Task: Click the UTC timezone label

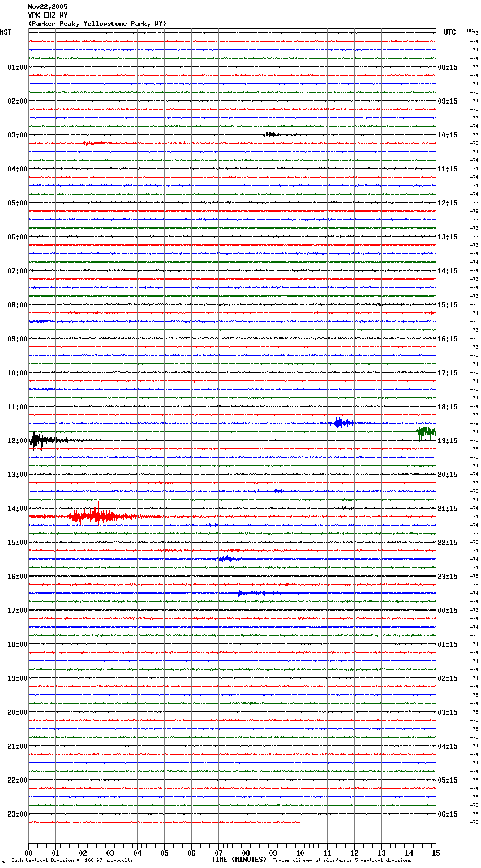Action: (x=450, y=32)
